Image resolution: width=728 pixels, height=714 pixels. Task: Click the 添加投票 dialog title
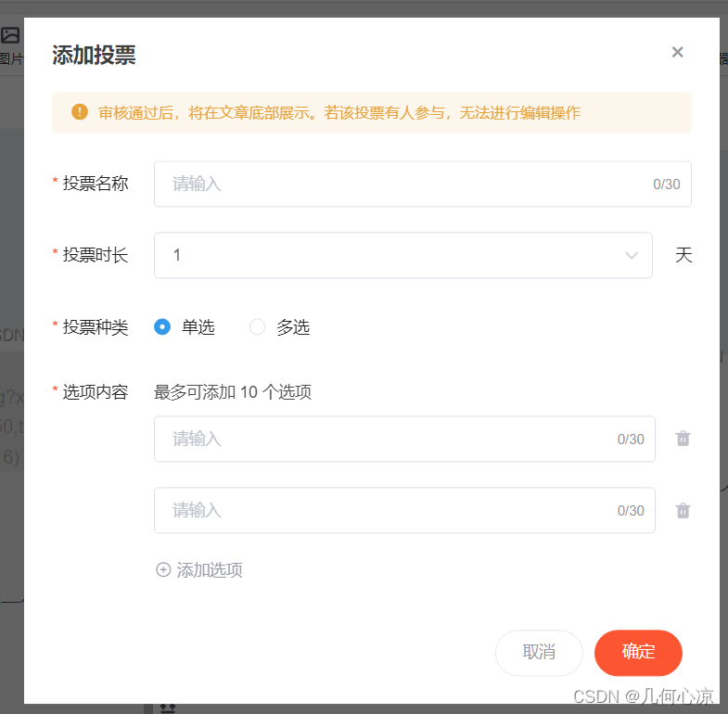point(94,55)
